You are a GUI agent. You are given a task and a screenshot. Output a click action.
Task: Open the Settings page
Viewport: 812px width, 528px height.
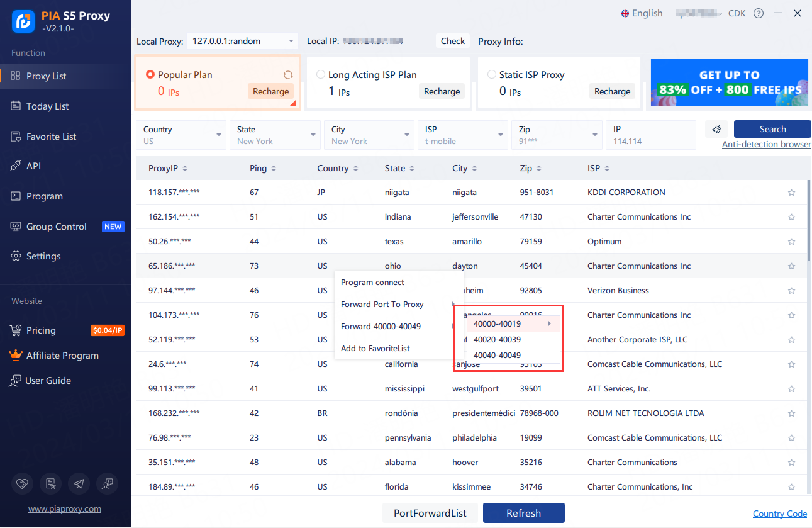(x=44, y=256)
